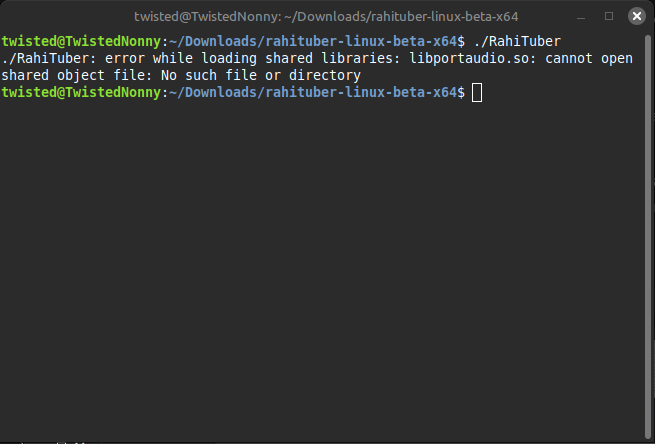Click the text "No such file or directory"
The image size is (655, 444).
coord(261,76)
